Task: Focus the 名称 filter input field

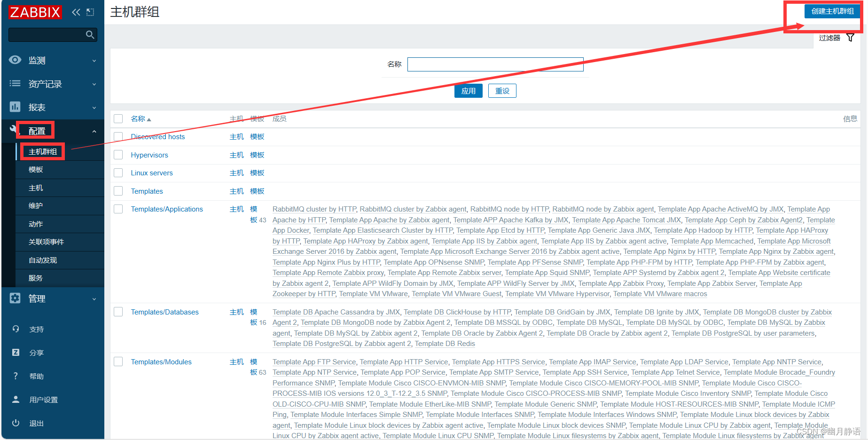Action: [495, 64]
